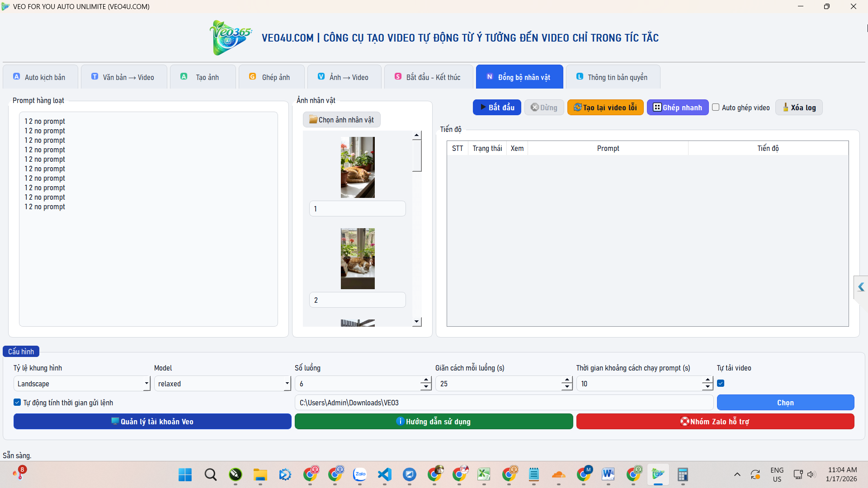The width and height of the screenshot is (868, 488).
Task: Open the Tỷ lệ khung hình Landscape dropdown
Action: [x=146, y=383]
